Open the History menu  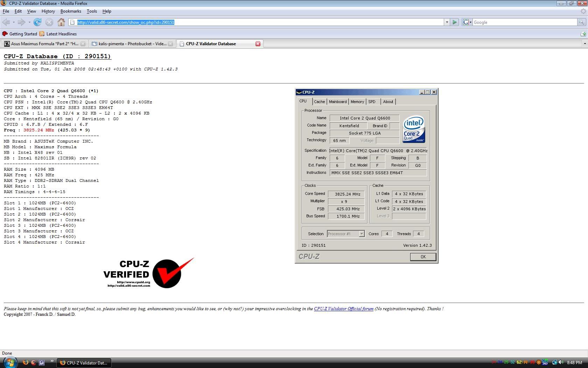click(x=48, y=11)
